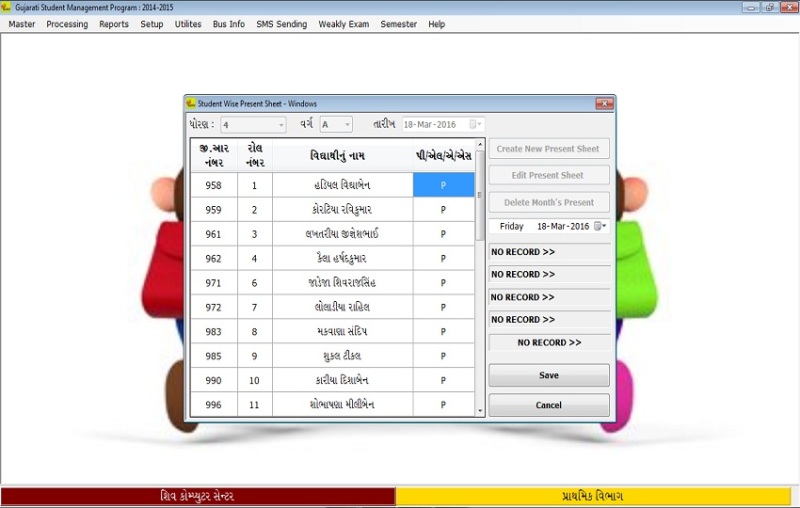
Task: Click the app icon in main title bar
Action: point(7,7)
